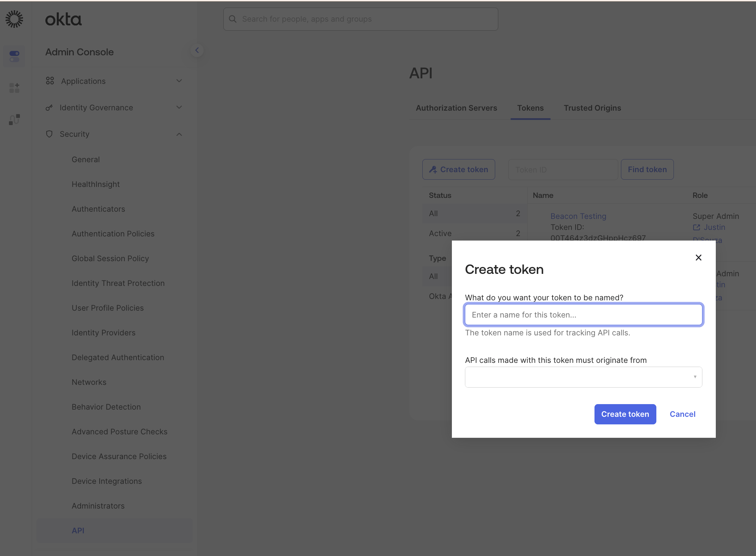Open the token origin network dropdown
Image resolution: width=756 pixels, height=556 pixels.
[583, 377]
